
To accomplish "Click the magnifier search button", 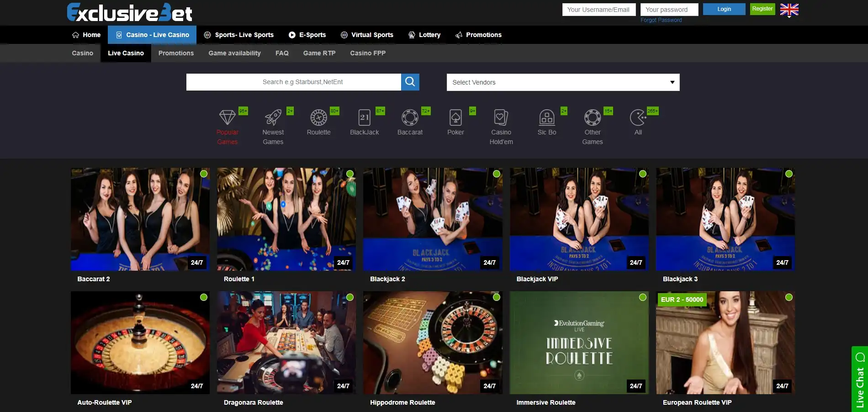I will 410,82.
